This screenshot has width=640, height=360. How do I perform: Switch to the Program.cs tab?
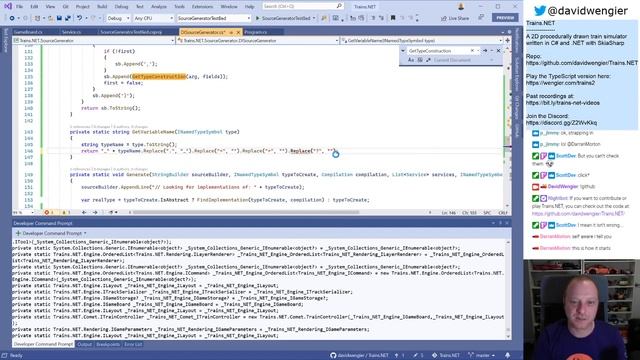click(256, 32)
